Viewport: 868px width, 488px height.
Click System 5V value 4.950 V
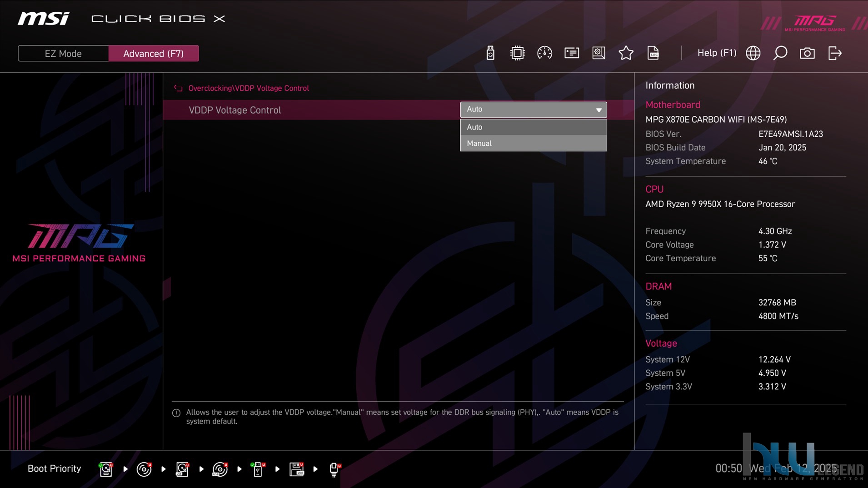click(772, 373)
